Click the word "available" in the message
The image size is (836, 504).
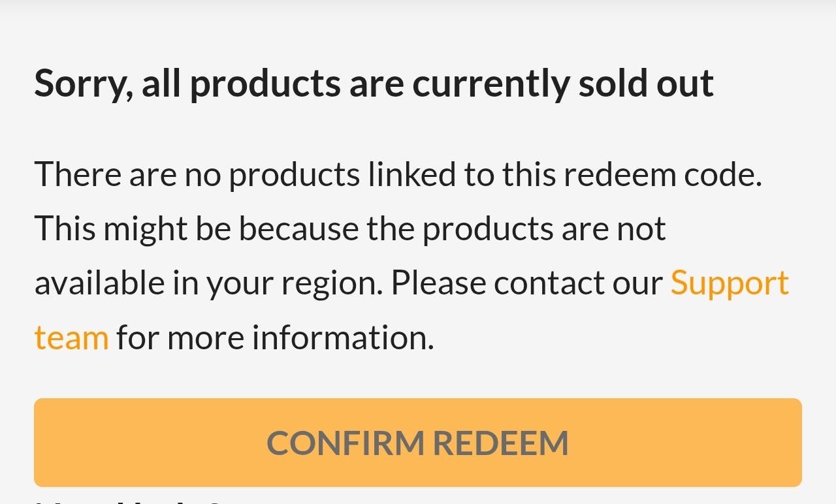pos(99,283)
